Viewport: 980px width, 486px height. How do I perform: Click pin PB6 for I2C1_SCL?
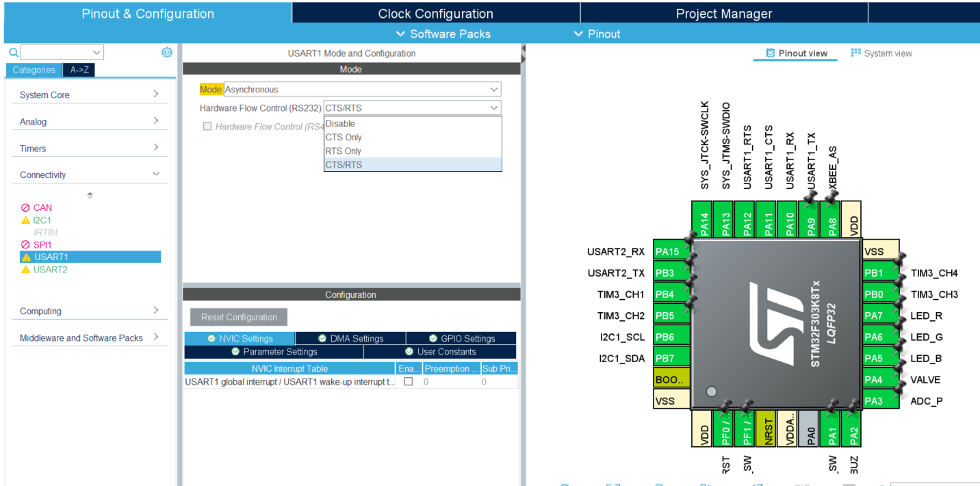click(x=671, y=337)
